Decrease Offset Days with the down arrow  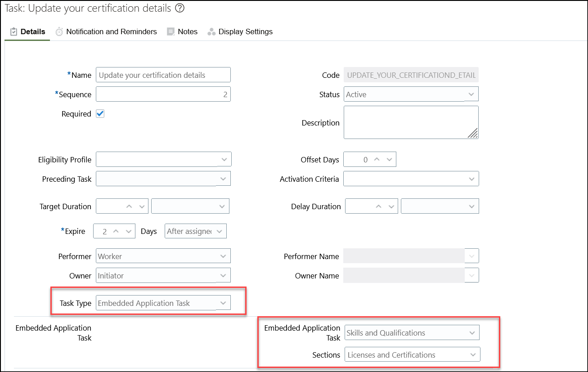point(389,159)
